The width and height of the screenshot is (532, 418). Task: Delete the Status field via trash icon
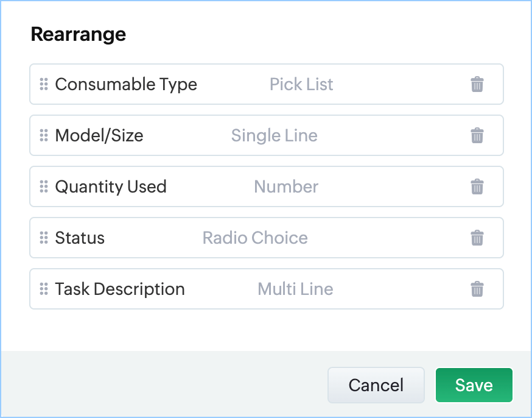click(477, 238)
